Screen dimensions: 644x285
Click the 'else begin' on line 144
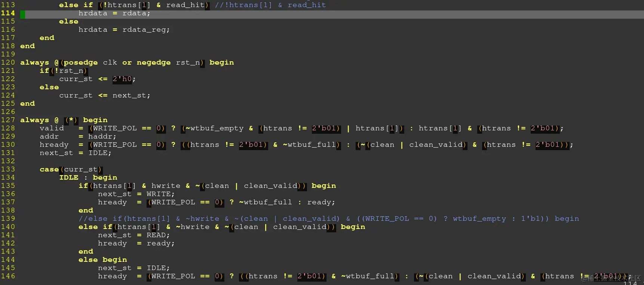103,260
